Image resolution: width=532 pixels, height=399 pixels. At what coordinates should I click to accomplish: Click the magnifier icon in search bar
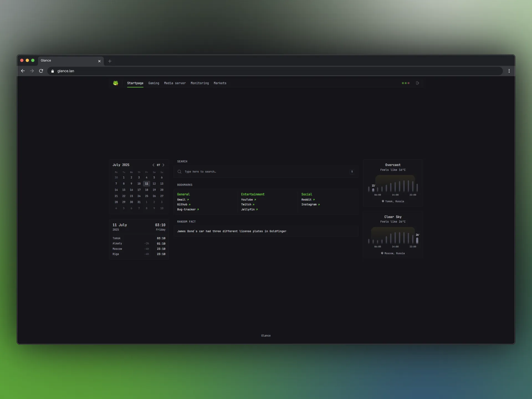[x=180, y=172]
